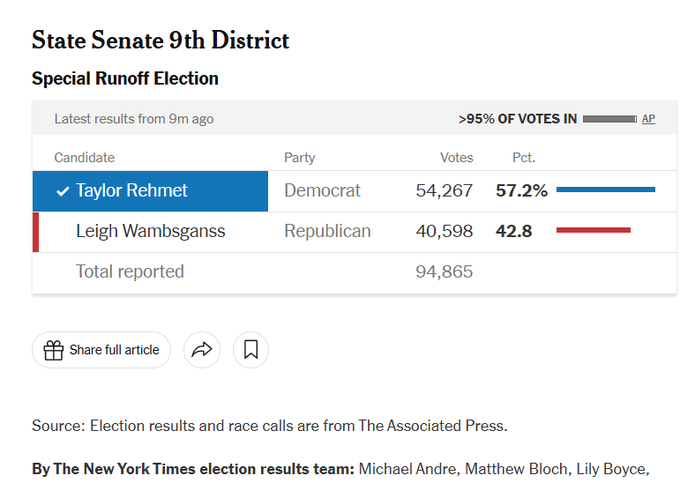Viewport: 680px width, 483px height.
Task: Click the red party marker beside Wambsganss
Action: point(36,232)
